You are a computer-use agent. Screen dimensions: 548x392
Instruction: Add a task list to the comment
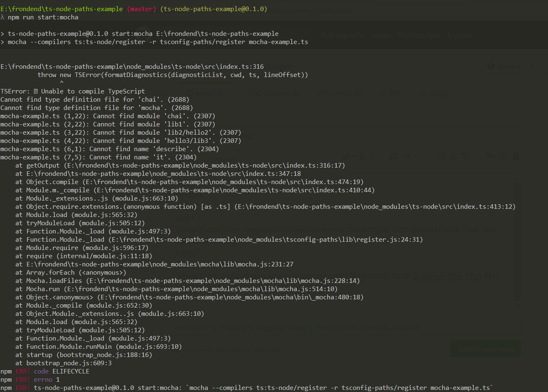click(x=465, y=156)
